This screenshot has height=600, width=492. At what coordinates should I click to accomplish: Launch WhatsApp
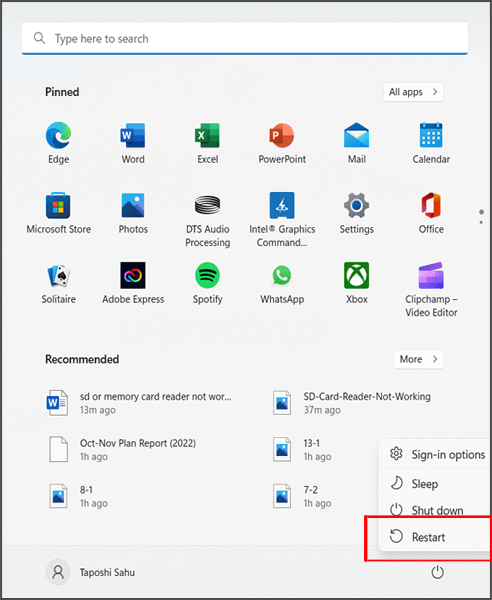pyautogui.click(x=282, y=283)
